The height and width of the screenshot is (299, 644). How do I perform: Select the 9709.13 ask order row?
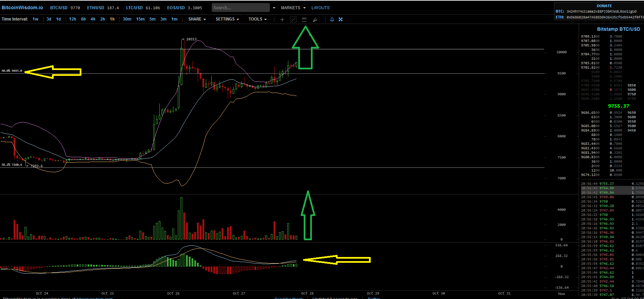602,37
